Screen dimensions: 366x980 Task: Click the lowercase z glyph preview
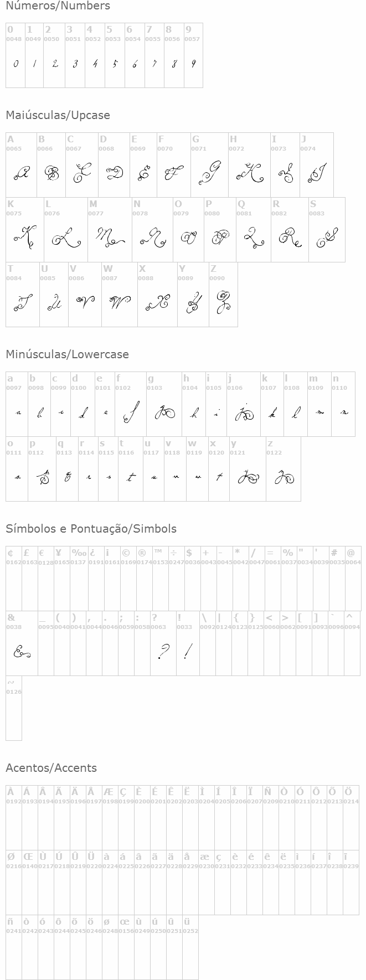point(283,477)
